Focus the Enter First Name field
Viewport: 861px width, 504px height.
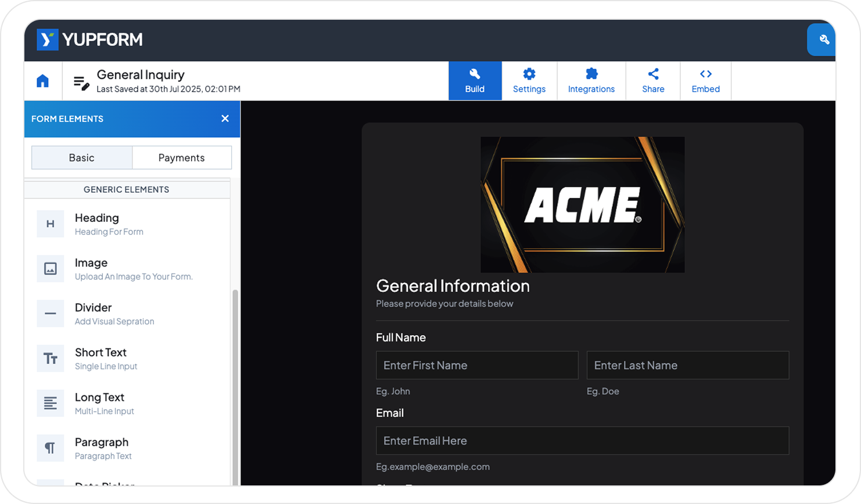click(477, 365)
